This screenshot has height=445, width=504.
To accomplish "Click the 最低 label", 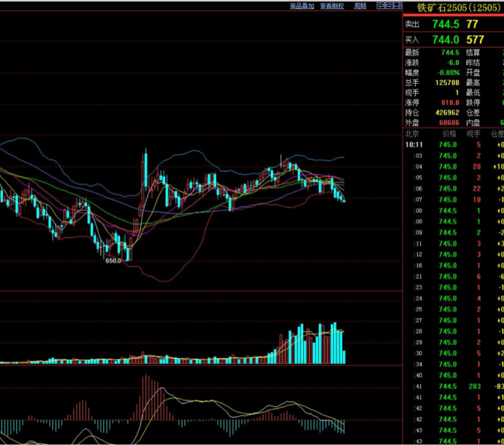I will (x=473, y=93).
